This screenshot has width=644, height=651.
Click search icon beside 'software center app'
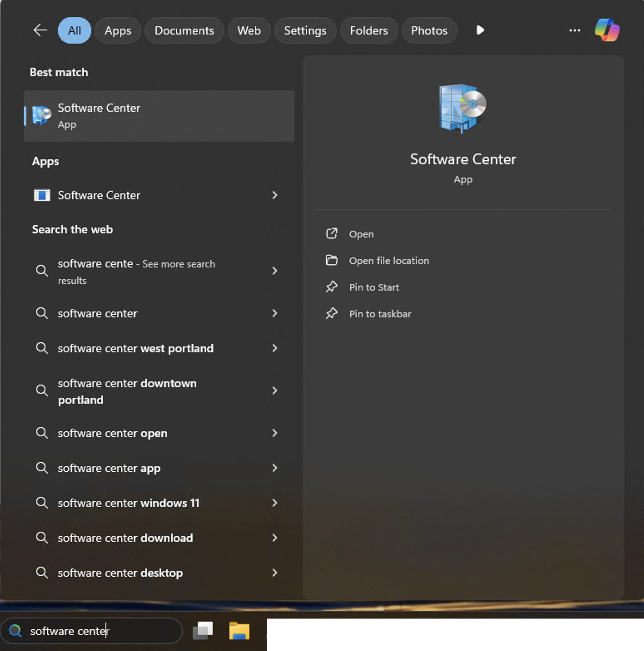[42, 468]
